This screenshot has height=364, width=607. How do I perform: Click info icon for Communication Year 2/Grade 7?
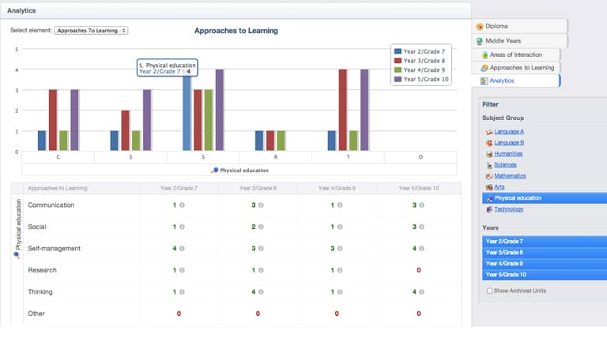coord(182,205)
